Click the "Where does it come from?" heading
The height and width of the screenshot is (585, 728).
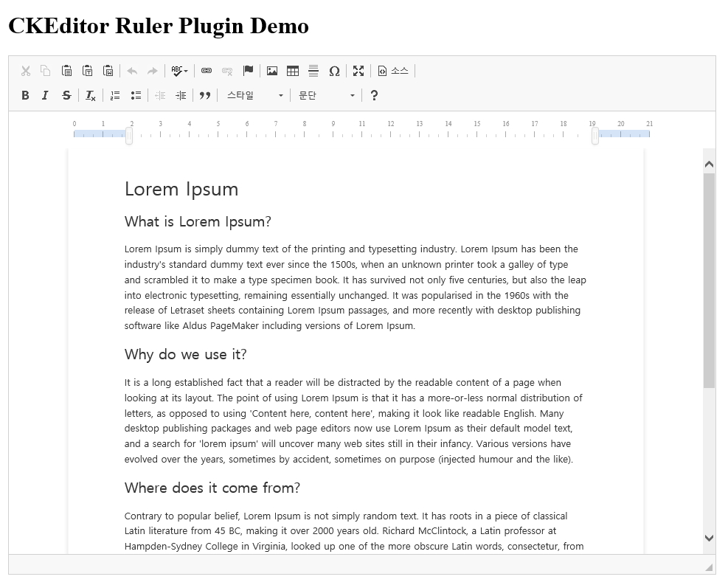click(212, 488)
